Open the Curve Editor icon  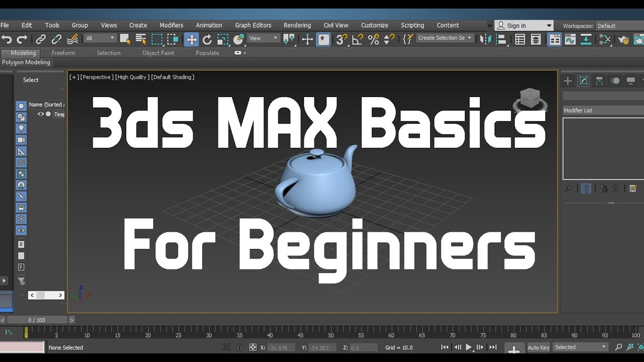(570, 39)
